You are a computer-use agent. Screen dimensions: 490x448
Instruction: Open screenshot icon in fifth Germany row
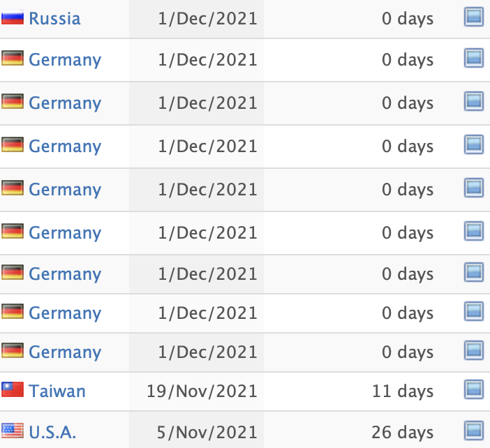click(x=474, y=231)
